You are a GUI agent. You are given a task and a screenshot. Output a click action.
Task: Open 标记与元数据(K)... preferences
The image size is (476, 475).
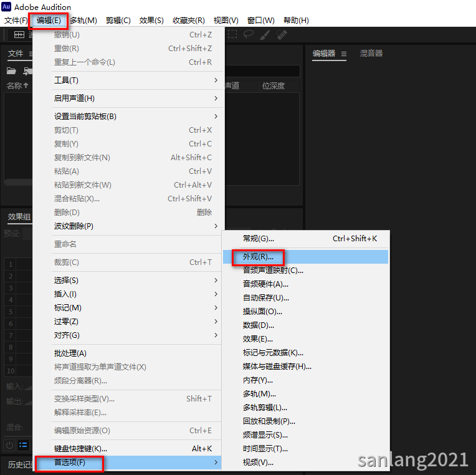(305, 353)
